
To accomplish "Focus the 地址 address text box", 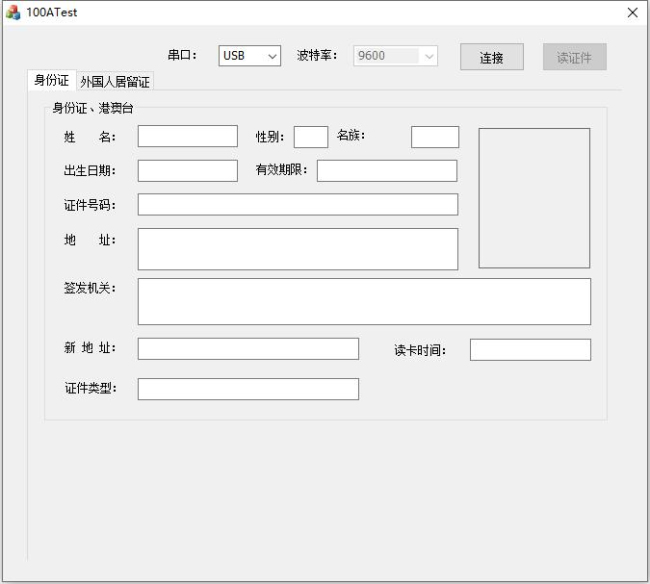I will [297, 249].
